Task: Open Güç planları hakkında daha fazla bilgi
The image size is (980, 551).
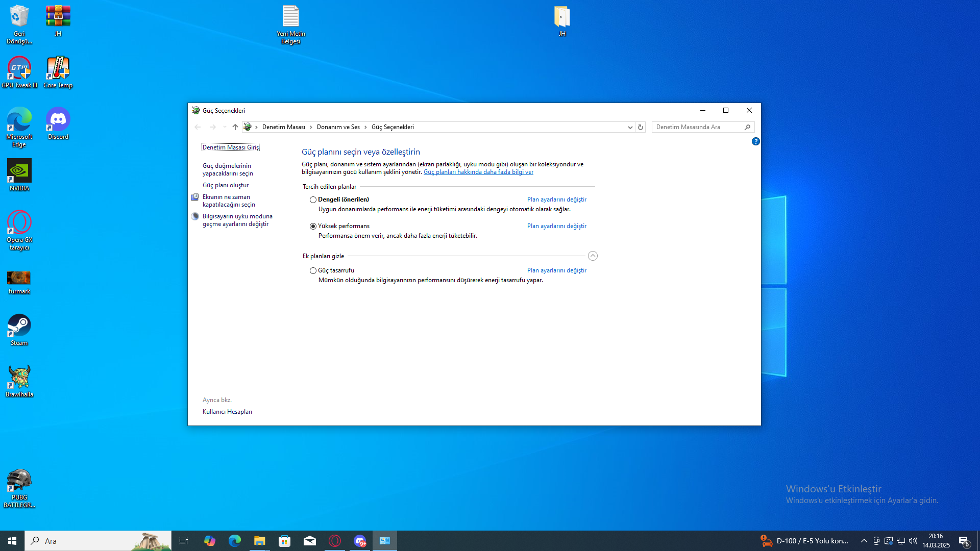Action: 478,172
